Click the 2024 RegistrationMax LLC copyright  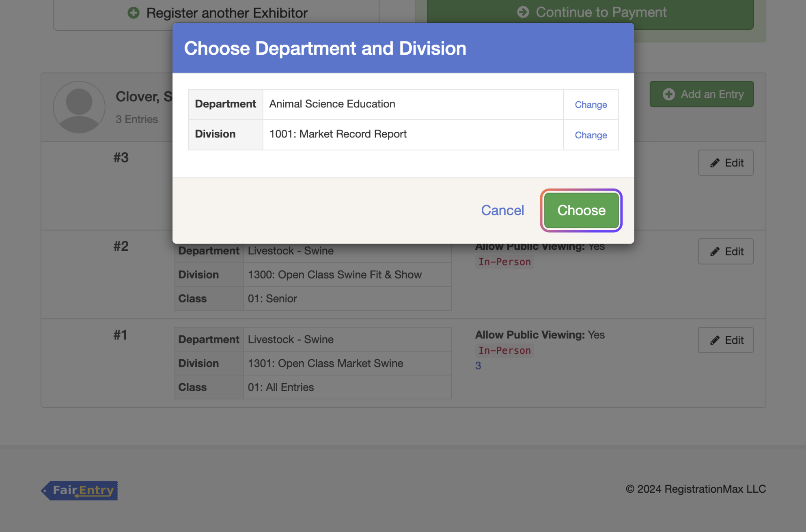coord(696,489)
